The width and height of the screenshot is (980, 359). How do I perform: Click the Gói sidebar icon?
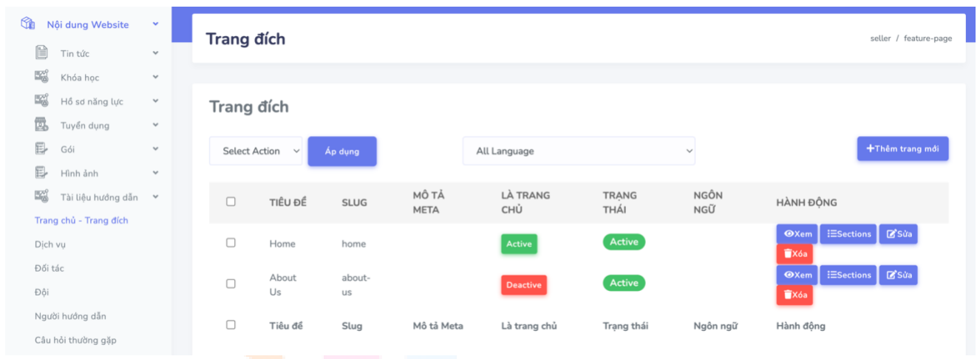(x=42, y=148)
